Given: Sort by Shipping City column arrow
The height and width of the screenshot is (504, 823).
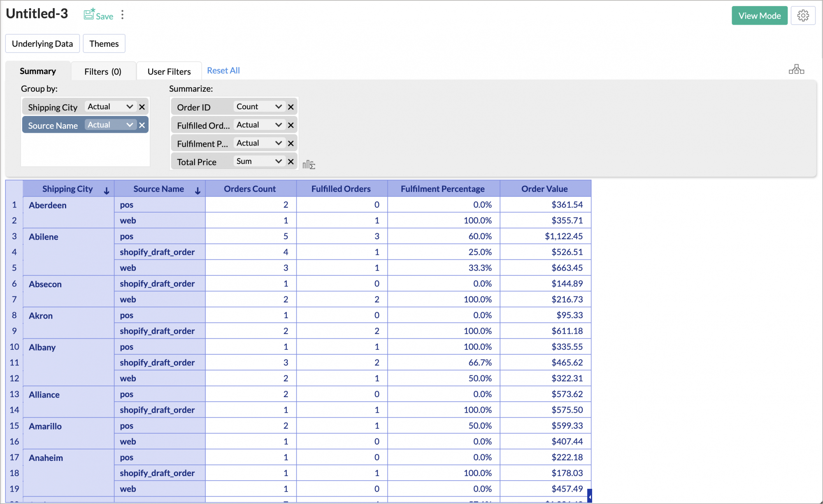Looking at the screenshot, I should [107, 190].
